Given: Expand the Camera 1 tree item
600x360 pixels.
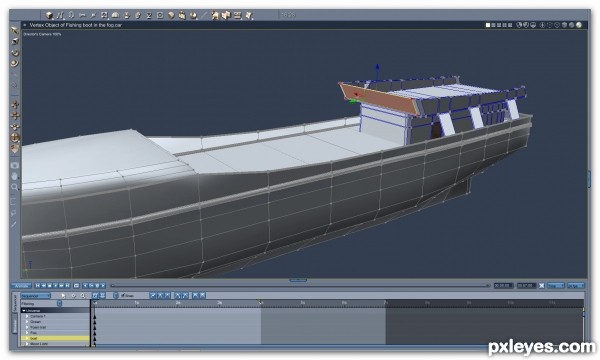Looking at the screenshot, I should tap(27, 316).
